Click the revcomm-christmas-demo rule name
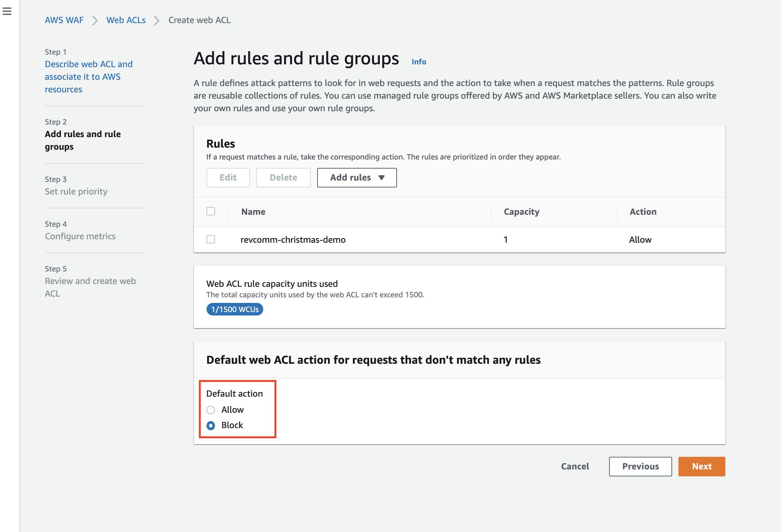This screenshot has height=532, width=781. [293, 240]
